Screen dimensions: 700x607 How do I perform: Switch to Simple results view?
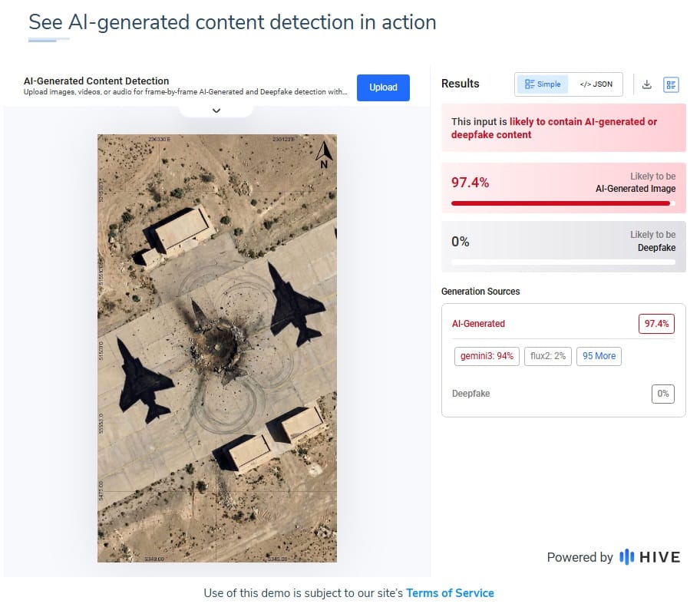coord(543,84)
